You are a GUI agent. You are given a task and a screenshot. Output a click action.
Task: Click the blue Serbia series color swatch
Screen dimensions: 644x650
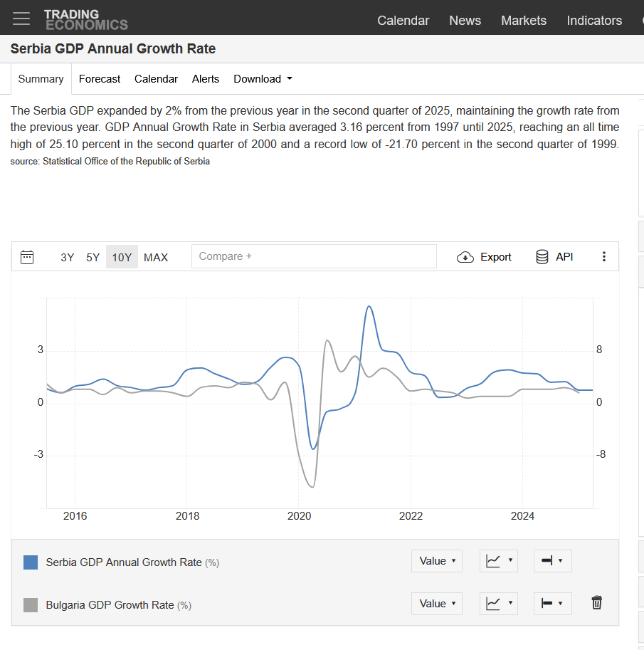tap(31, 562)
